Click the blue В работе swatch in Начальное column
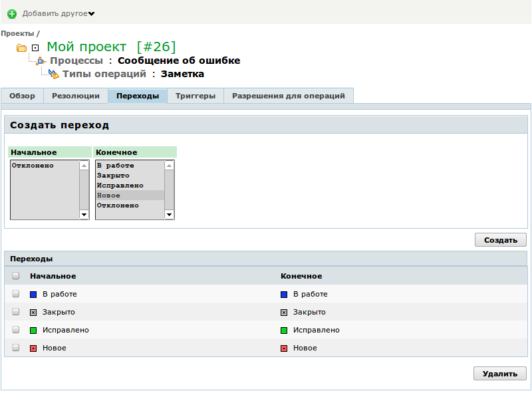The height and width of the screenshot is (399, 532). coord(33,294)
